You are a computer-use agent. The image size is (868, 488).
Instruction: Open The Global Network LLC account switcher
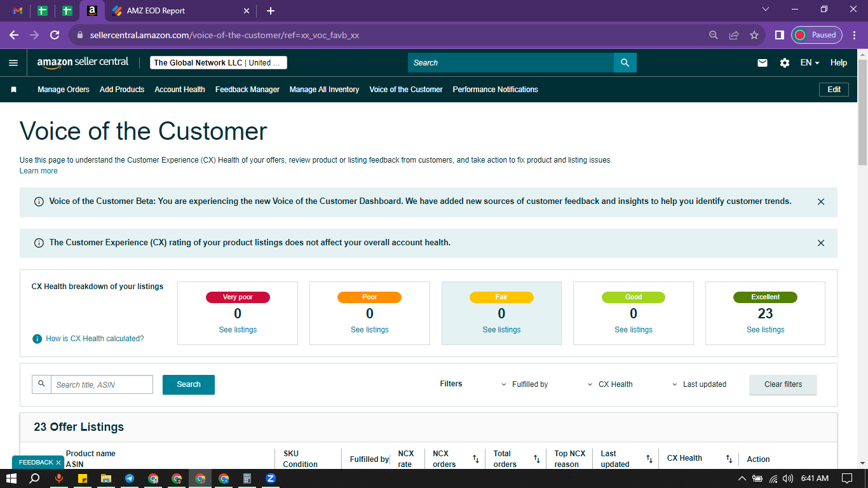pos(219,63)
